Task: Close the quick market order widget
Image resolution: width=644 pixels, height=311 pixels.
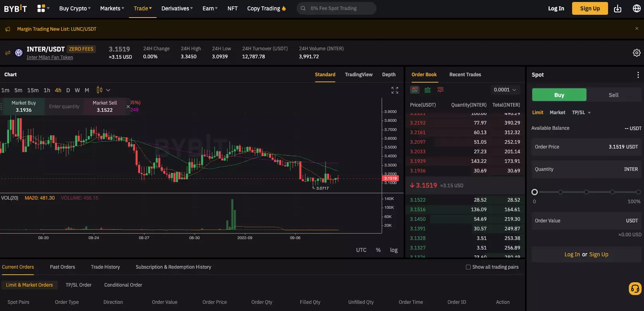Action: tap(128, 107)
